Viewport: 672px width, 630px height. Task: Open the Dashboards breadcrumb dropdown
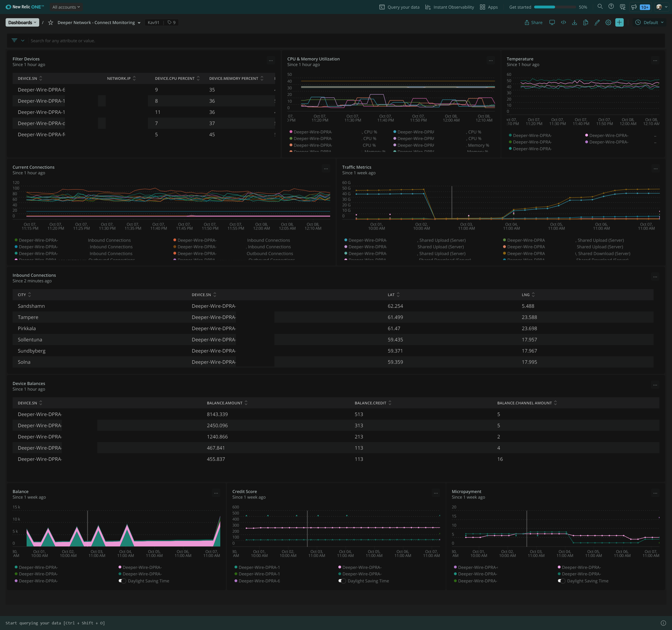point(22,22)
